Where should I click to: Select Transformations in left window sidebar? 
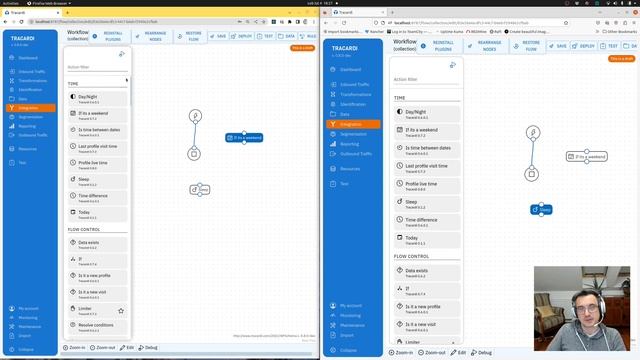pos(32,81)
